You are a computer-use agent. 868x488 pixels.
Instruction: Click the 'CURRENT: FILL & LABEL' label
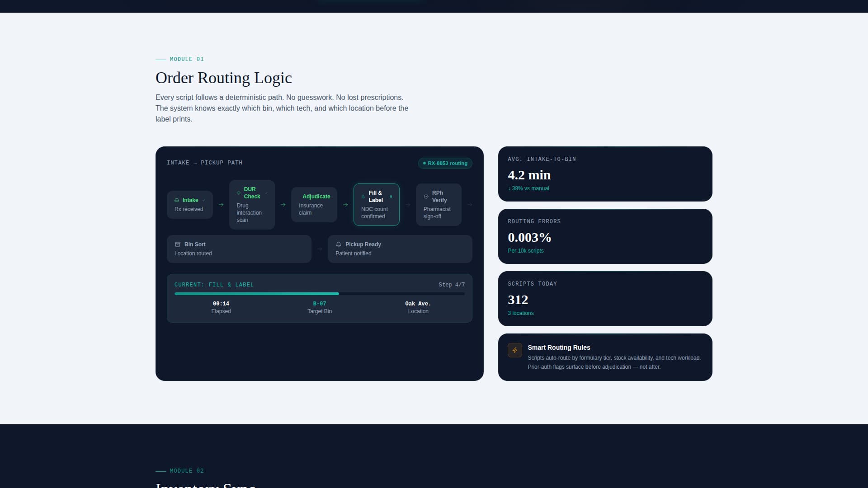(214, 285)
